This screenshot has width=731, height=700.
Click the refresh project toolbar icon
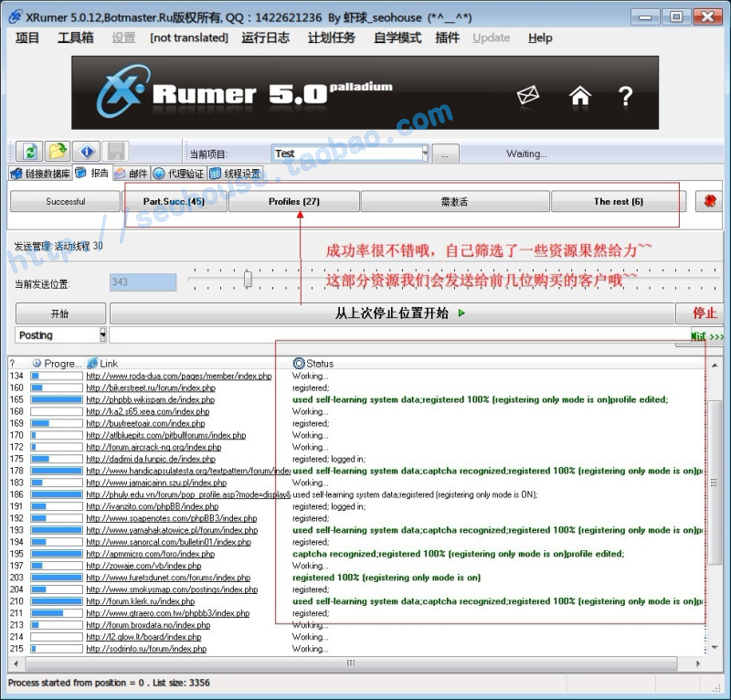(30, 152)
